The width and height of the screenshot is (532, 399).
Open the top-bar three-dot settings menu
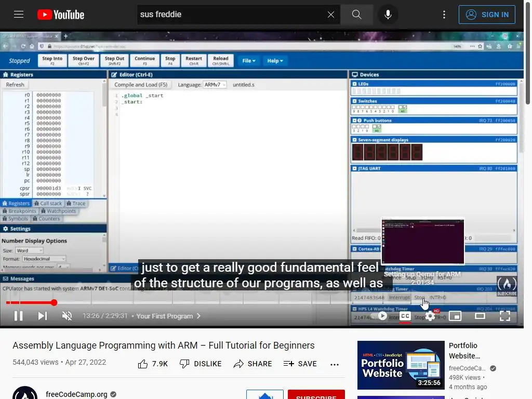click(x=444, y=15)
